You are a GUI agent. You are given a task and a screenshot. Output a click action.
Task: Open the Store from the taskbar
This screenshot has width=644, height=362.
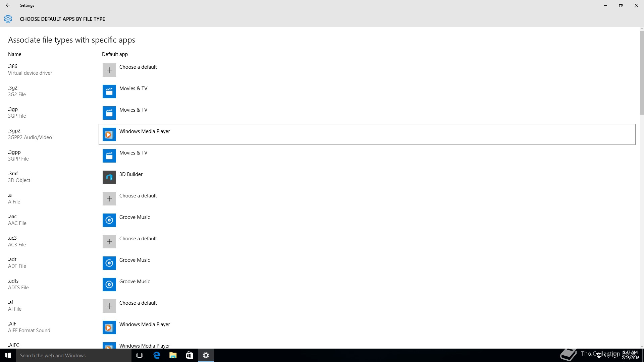[x=189, y=355]
